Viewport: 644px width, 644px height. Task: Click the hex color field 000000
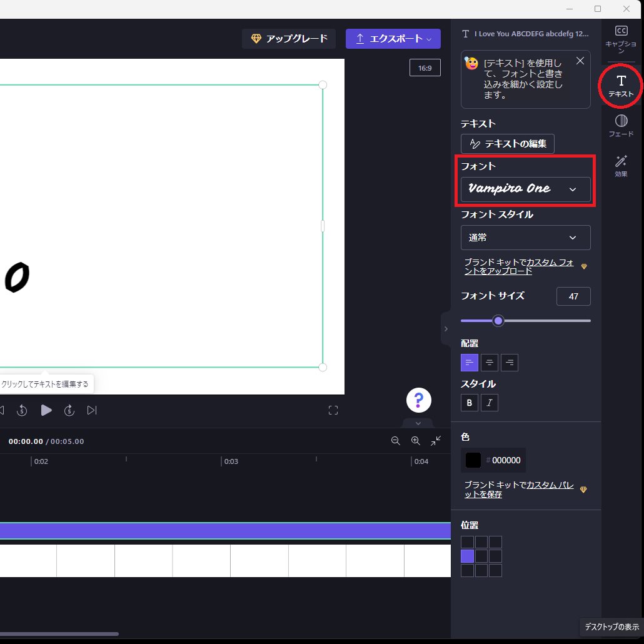(506, 460)
